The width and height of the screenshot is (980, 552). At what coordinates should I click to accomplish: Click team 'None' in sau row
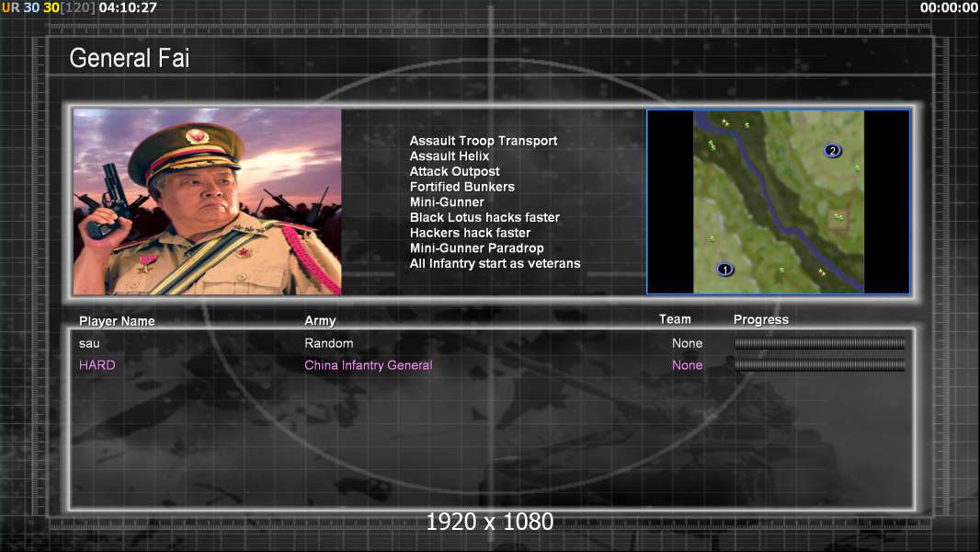pos(687,343)
